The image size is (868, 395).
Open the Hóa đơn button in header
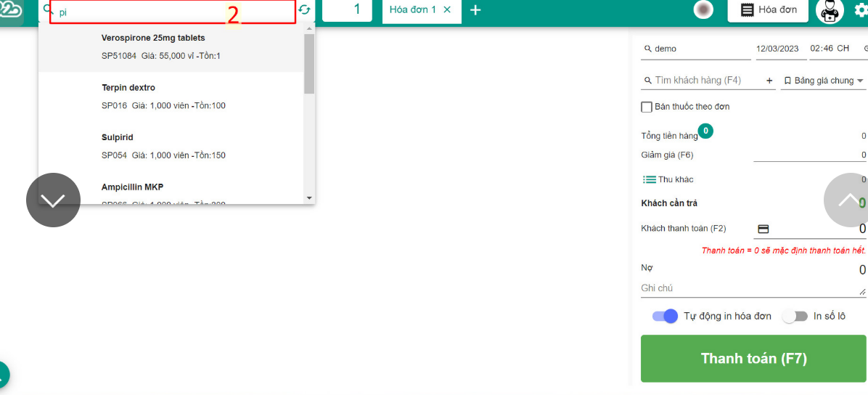768,10
